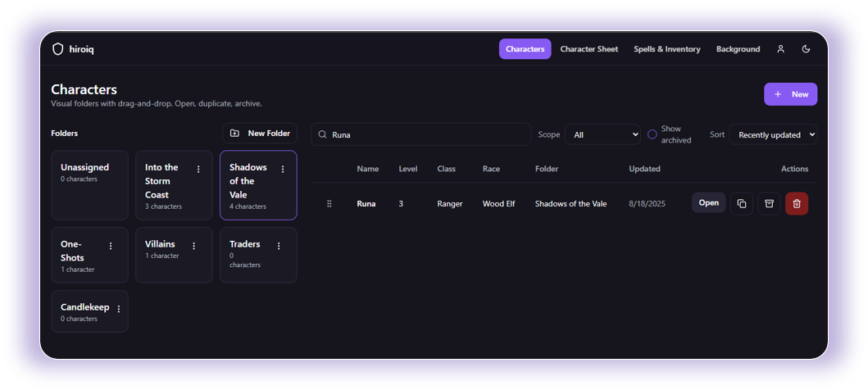The image size is (868, 390).
Task: Switch to the Character Sheet tab
Action: 589,49
